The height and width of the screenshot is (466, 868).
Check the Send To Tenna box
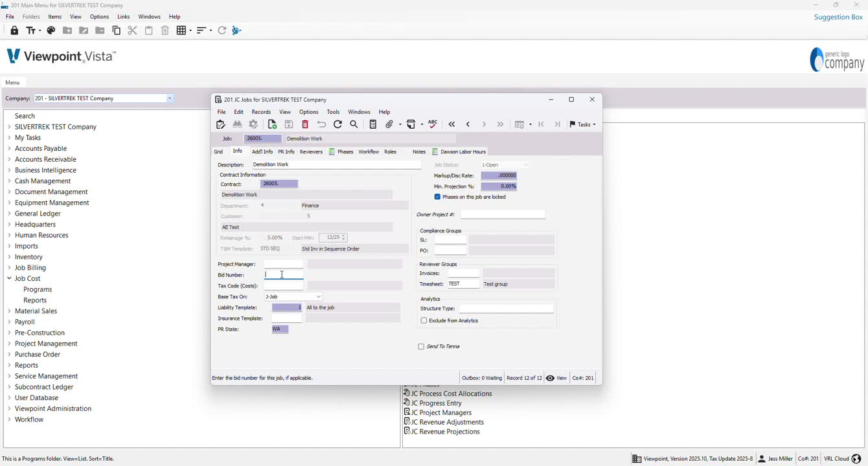(x=421, y=347)
